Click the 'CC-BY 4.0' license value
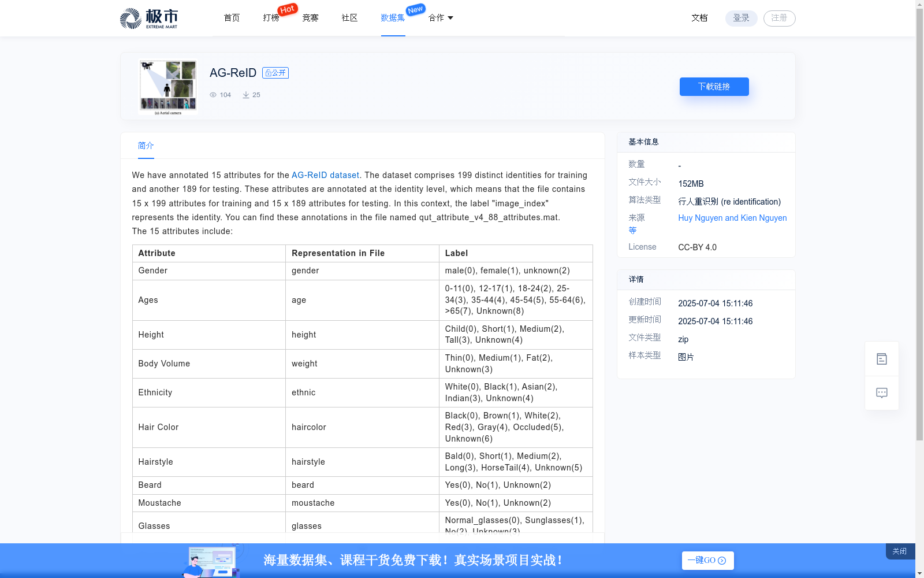 [697, 247]
